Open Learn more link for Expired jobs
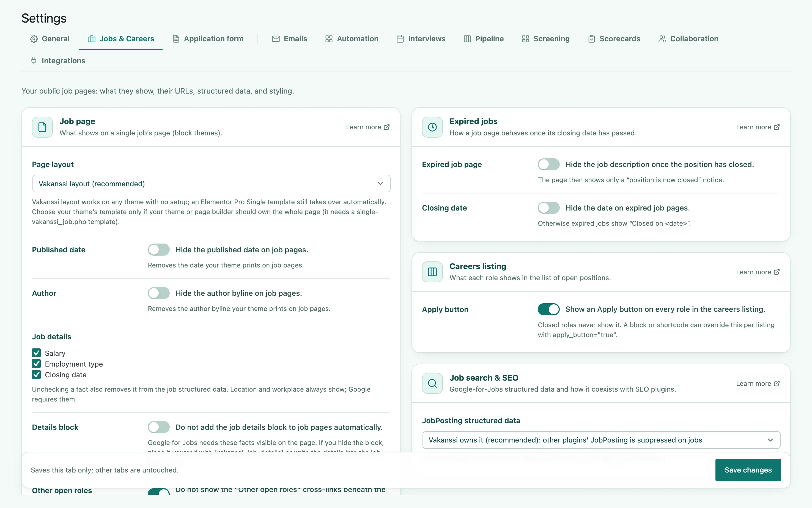Image resolution: width=812 pixels, height=508 pixels. 758,127
